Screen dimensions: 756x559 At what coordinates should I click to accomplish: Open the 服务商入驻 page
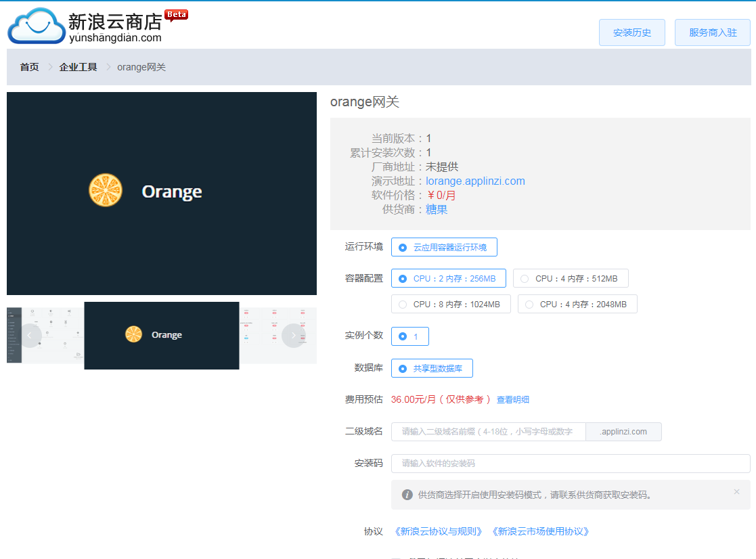click(x=712, y=32)
